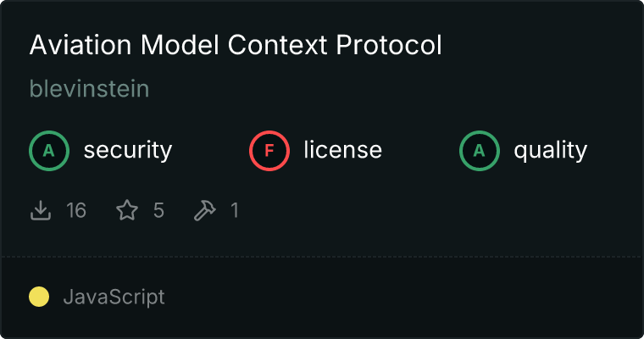Click the "security" label text
This screenshot has height=339, width=644.
127,151
